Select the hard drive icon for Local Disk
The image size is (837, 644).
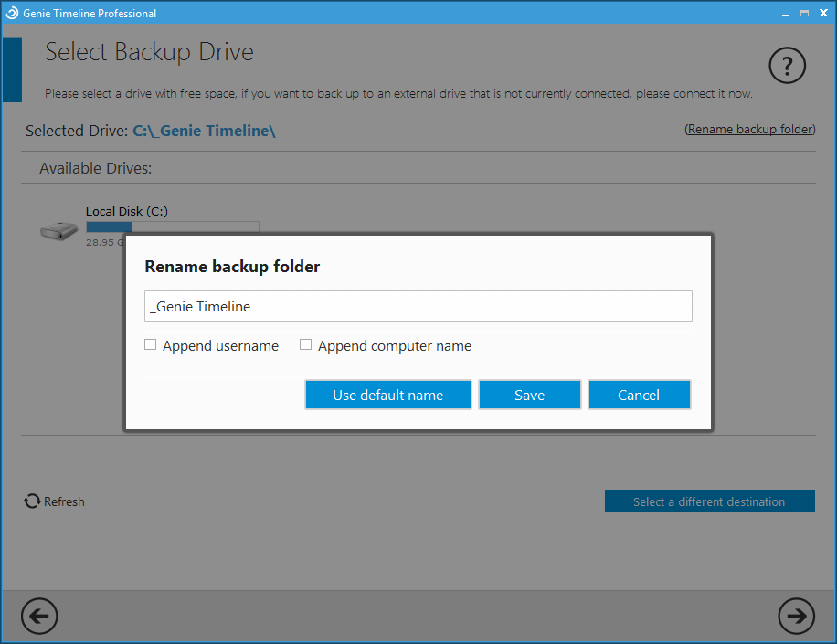pyautogui.click(x=59, y=230)
